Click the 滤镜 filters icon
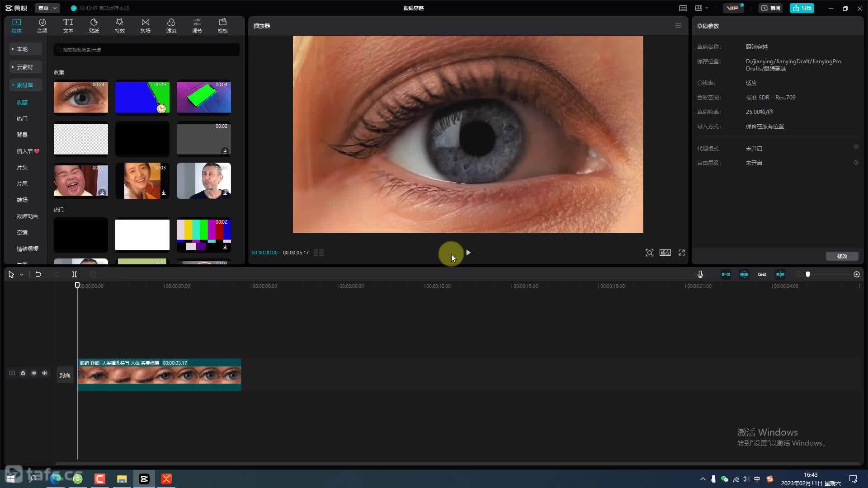The width and height of the screenshot is (868, 488). 171,22
